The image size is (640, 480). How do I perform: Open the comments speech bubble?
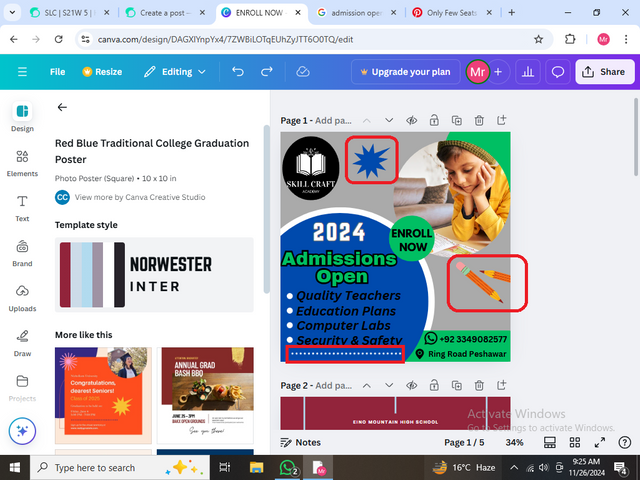pyautogui.click(x=558, y=72)
